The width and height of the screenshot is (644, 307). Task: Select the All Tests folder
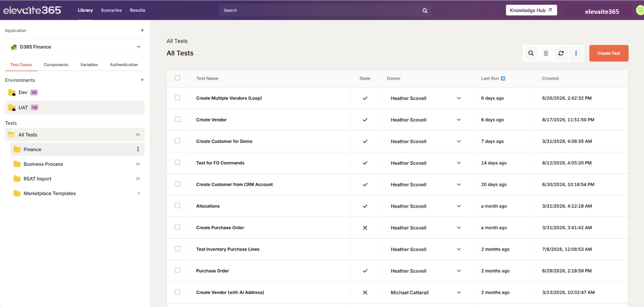[x=75, y=135]
